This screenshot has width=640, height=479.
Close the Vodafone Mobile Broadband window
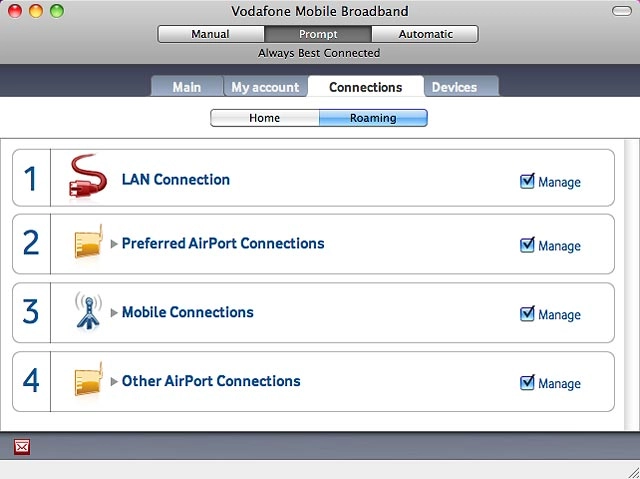click(x=15, y=11)
